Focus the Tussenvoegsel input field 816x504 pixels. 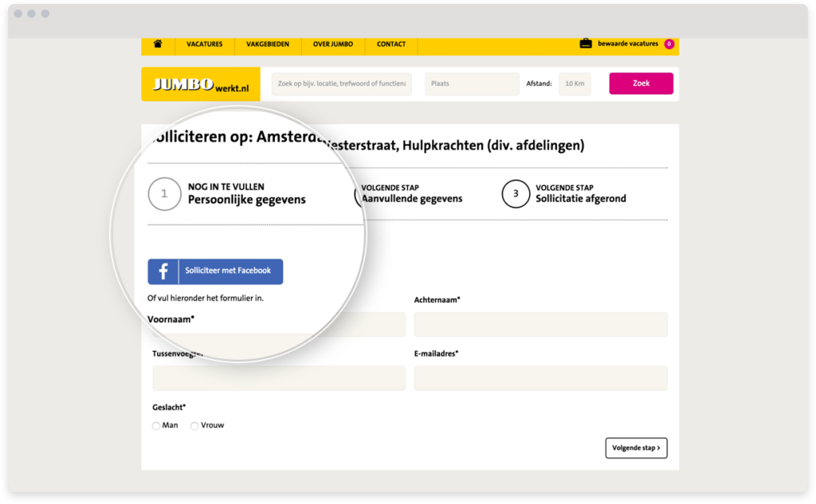279,378
